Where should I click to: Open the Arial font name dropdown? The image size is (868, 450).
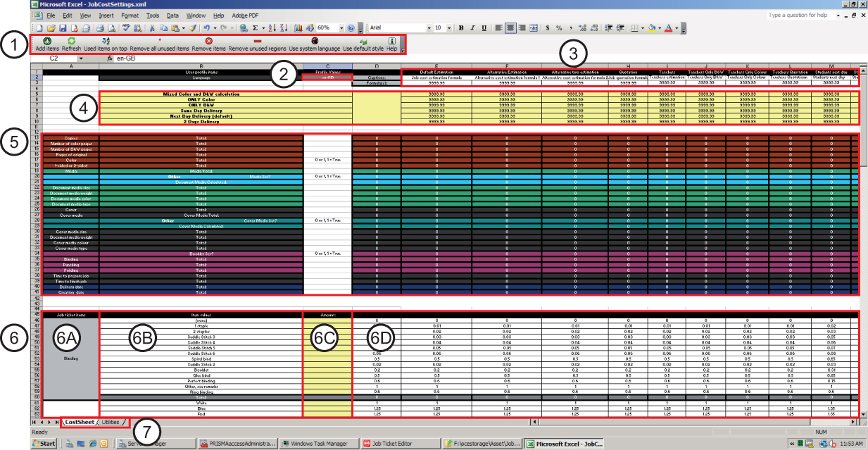point(429,27)
